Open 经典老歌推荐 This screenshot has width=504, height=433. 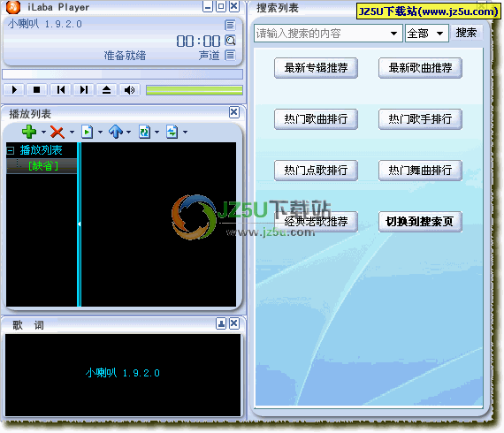pyautogui.click(x=316, y=222)
